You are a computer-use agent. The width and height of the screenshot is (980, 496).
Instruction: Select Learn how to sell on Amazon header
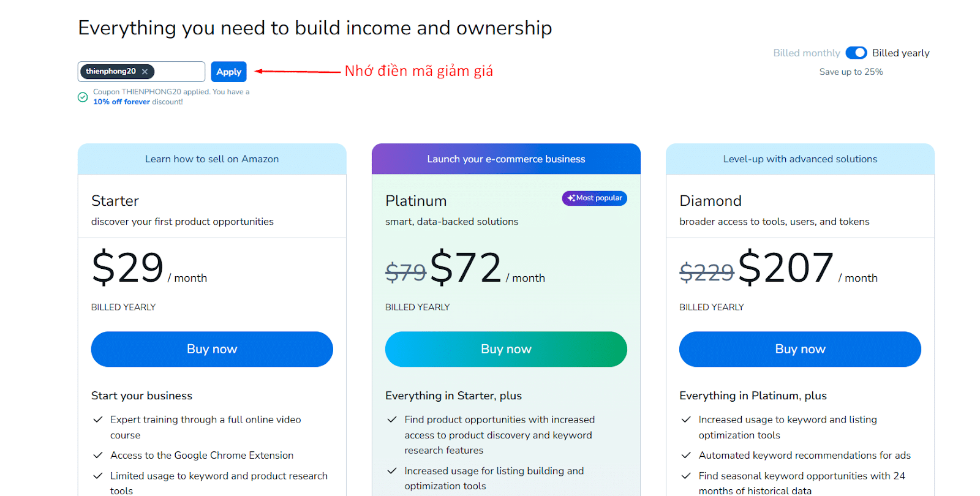pyautogui.click(x=212, y=159)
